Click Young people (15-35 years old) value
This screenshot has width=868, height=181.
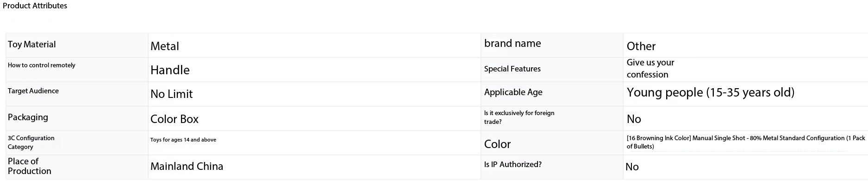[710, 92]
